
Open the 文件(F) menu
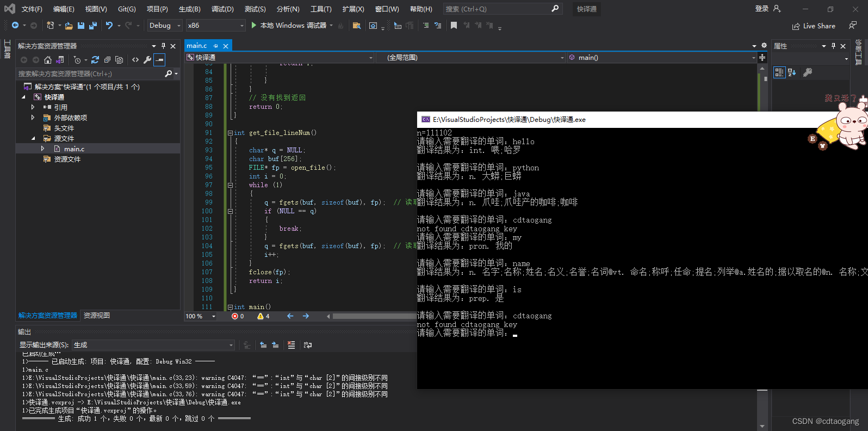point(32,9)
